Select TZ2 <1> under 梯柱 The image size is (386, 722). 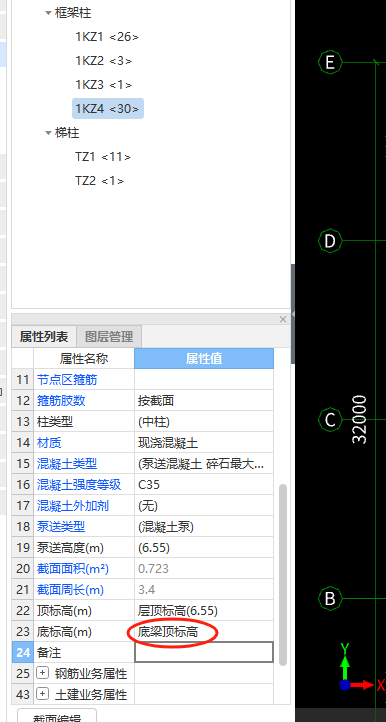(x=99, y=181)
